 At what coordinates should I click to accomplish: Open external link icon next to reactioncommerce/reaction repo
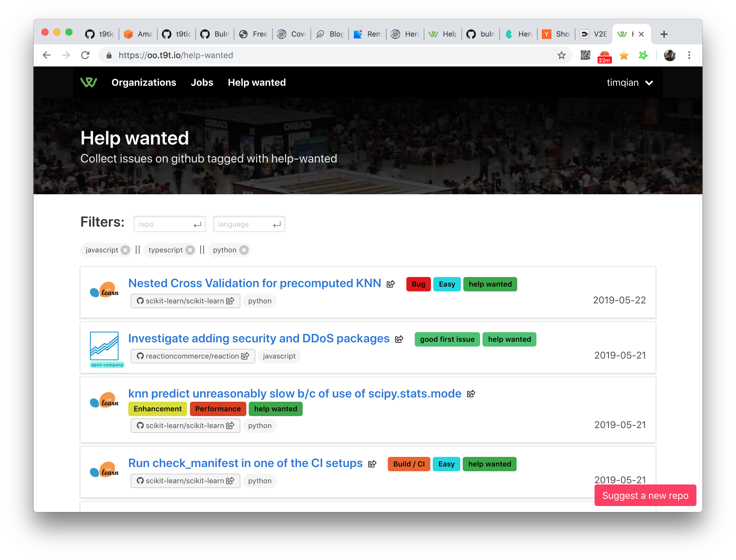point(245,356)
